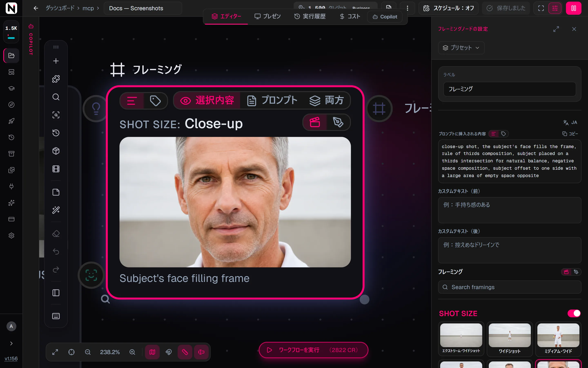The width and height of the screenshot is (588, 368).
Task: Click the Search framings input field
Action: (510, 287)
